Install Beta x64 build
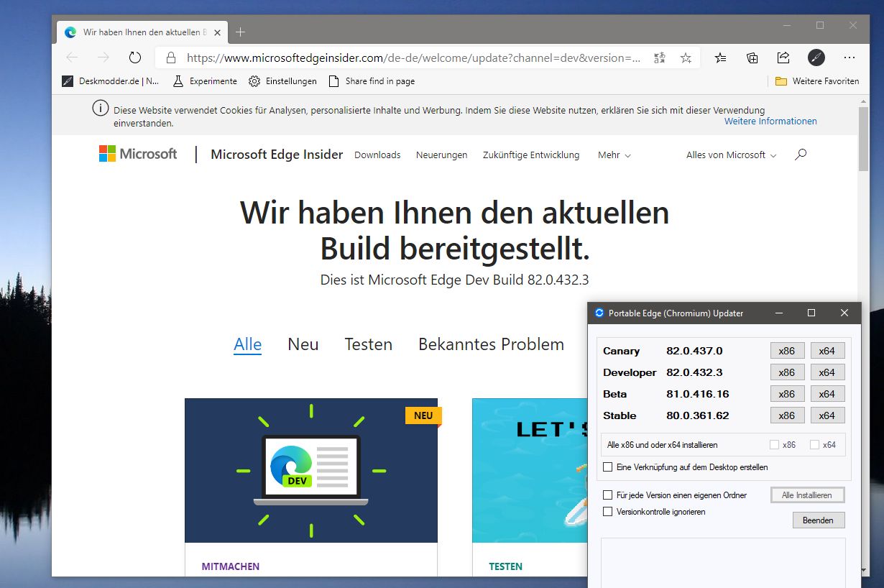Image resolution: width=884 pixels, height=588 pixels. click(x=827, y=394)
